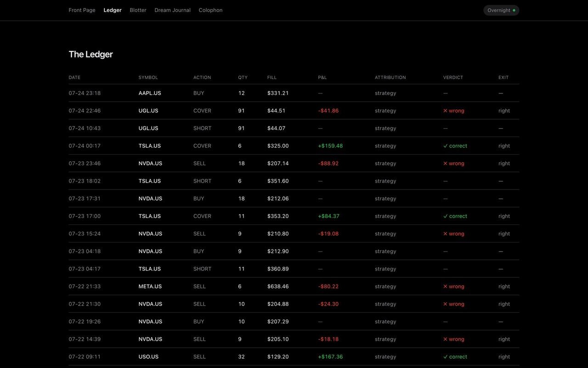Click BUY action in AAPL.US row

[198, 93]
